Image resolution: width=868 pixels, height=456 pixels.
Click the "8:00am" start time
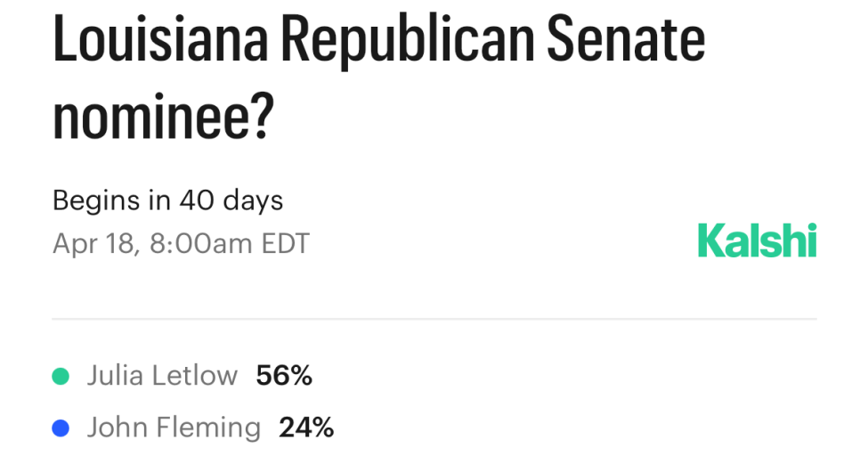click(x=202, y=243)
